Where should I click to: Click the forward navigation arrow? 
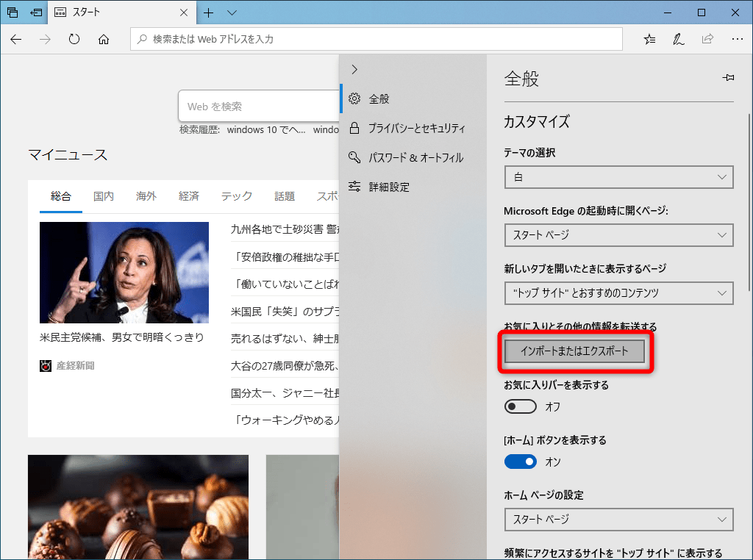coord(45,40)
